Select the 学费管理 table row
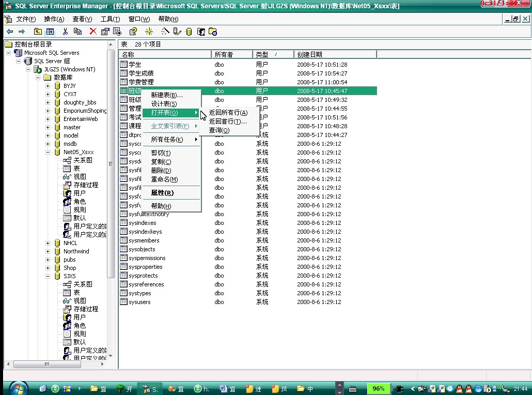532x395 pixels. 248,82
